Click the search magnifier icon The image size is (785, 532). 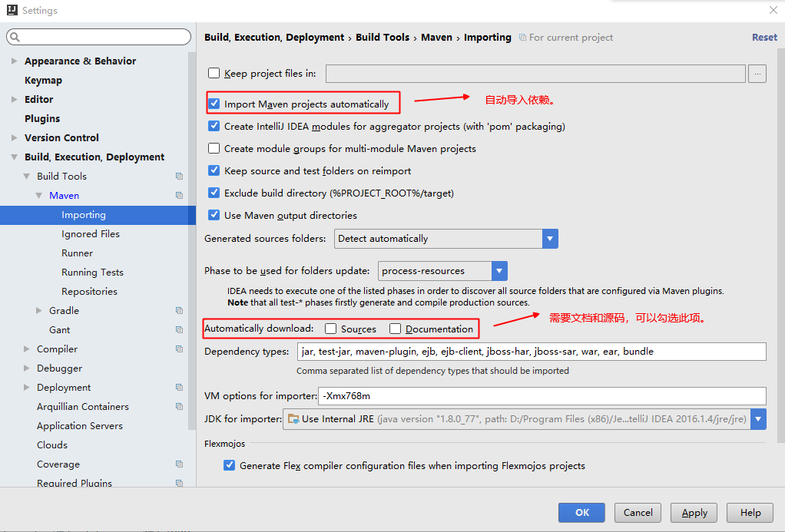click(x=15, y=37)
